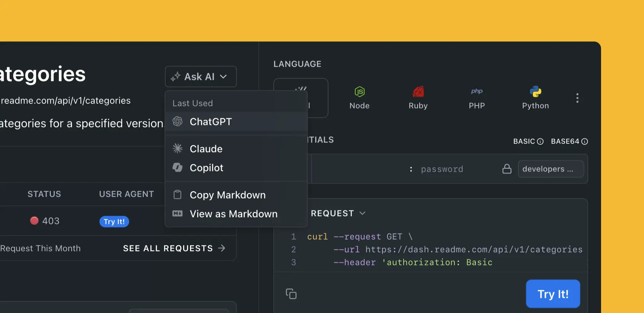Switch language to Python

[535, 98]
